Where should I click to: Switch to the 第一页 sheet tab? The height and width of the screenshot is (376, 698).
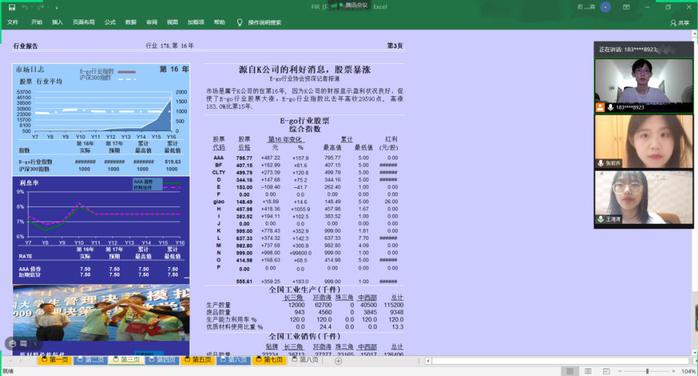[x=56, y=360]
